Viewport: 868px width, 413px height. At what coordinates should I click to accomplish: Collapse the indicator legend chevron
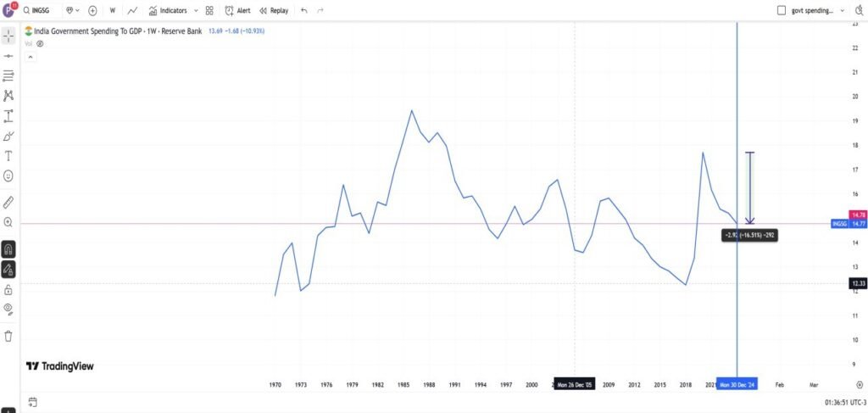click(x=31, y=57)
